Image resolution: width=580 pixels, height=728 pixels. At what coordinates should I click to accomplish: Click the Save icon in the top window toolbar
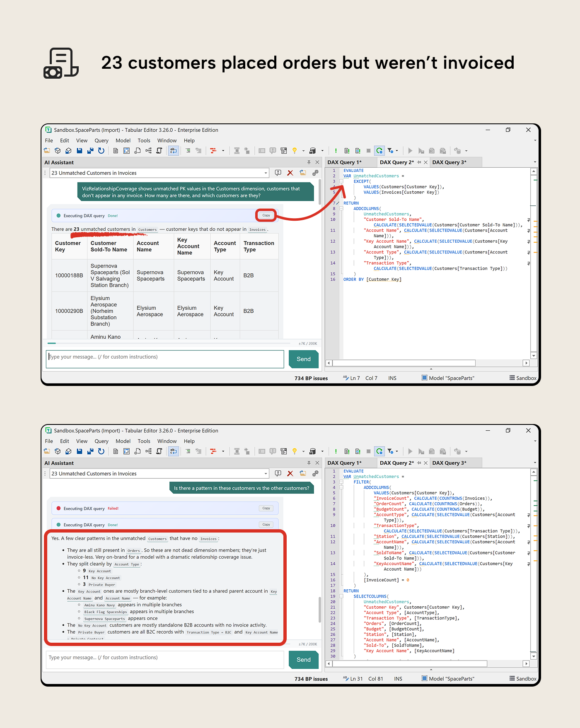[80, 151]
